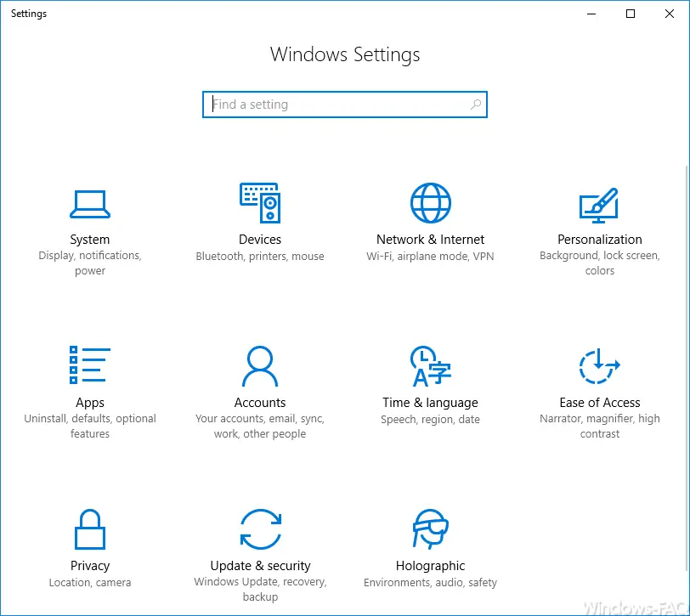Image resolution: width=690 pixels, height=616 pixels.
Task: Click the Update & security label
Action: click(260, 566)
